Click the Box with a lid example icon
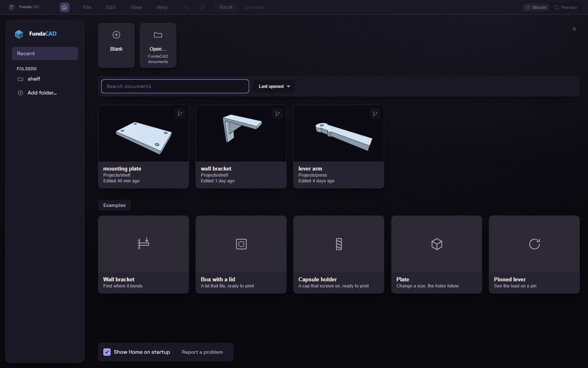 pos(241,244)
